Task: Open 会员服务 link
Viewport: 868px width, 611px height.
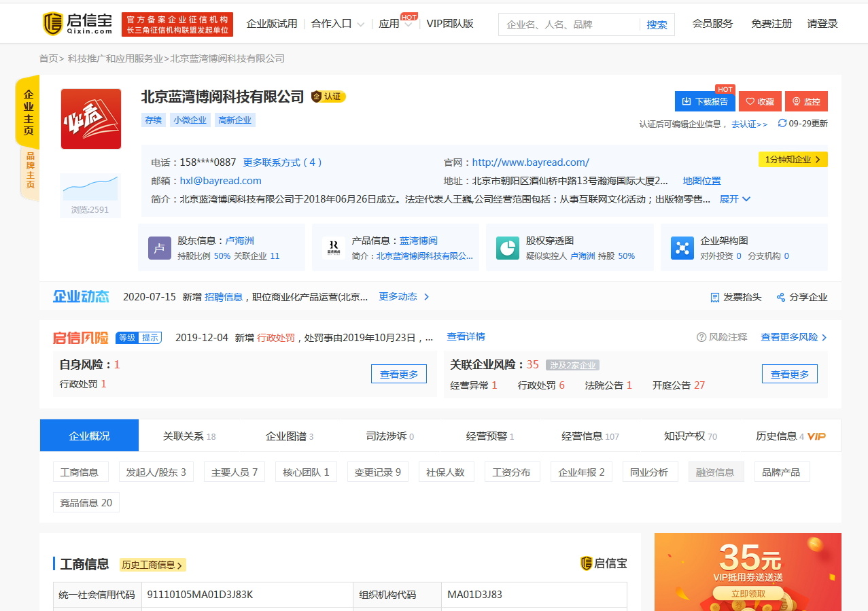Action: 712,24
